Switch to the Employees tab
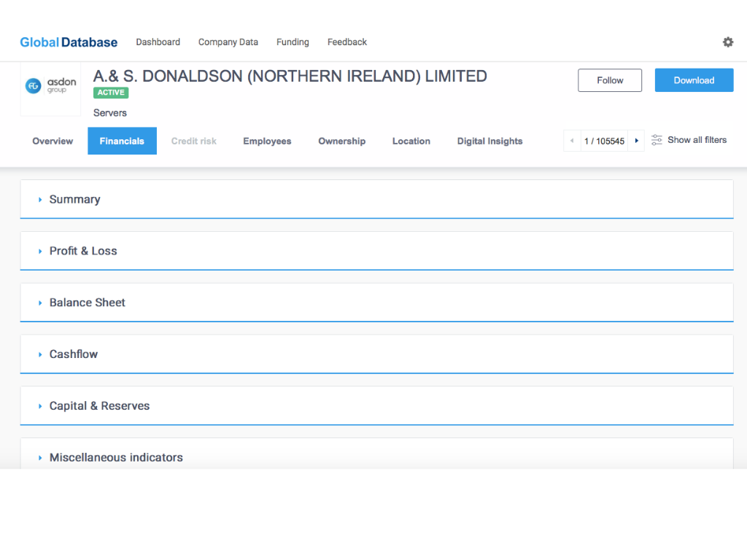The width and height of the screenshot is (747, 560). click(267, 141)
